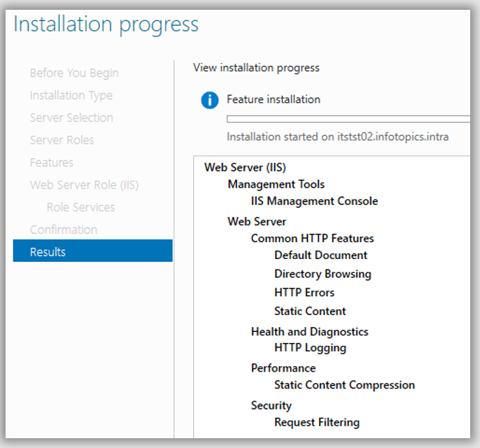
Task: Select Management Tools entry
Action: [x=276, y=184]
